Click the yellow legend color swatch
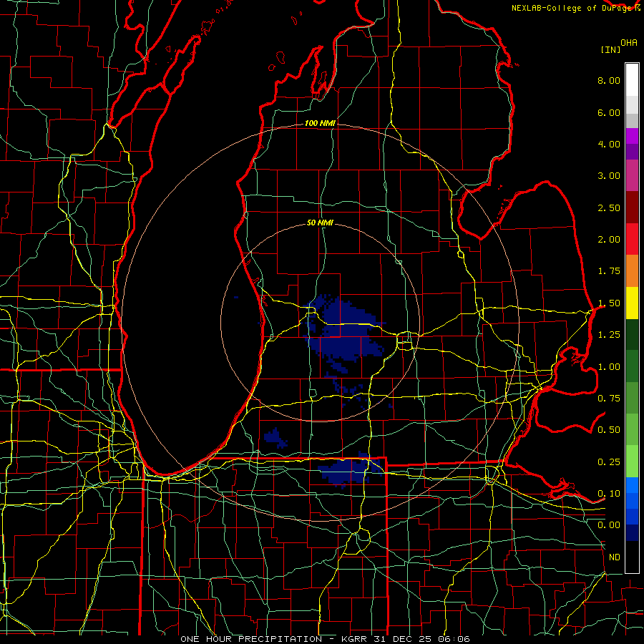Screen dimensions: 644x644 pos(632,303)
